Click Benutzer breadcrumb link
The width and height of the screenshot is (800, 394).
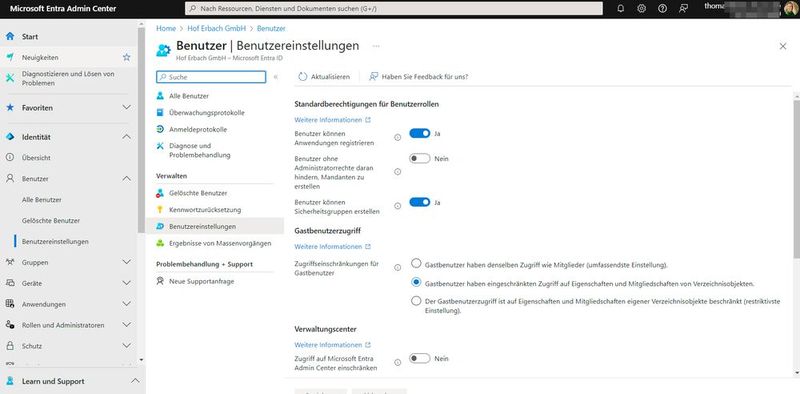[x=271, y=29]
